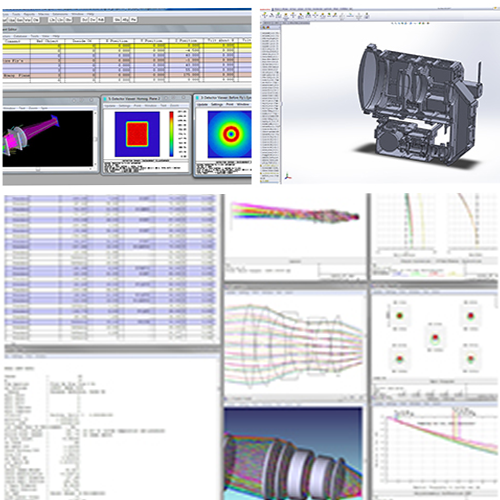Click the XYZ triad in the SolidWorks viewport
The image size is (500, 500).
pyautogui.click(x=288, y=177)
